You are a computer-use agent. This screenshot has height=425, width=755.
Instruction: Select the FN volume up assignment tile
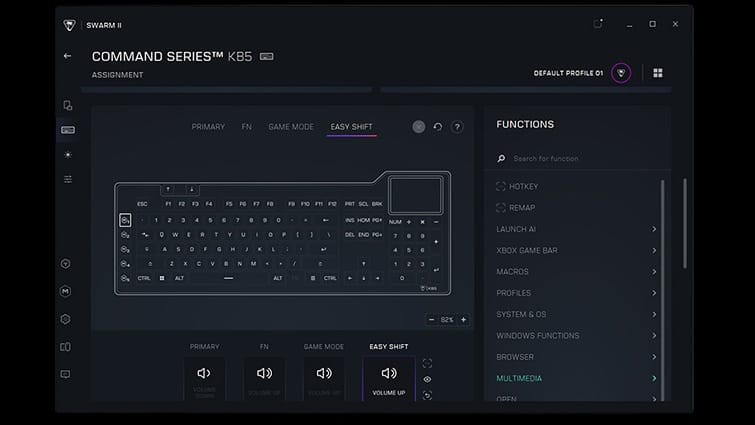(x=264, y=379)
